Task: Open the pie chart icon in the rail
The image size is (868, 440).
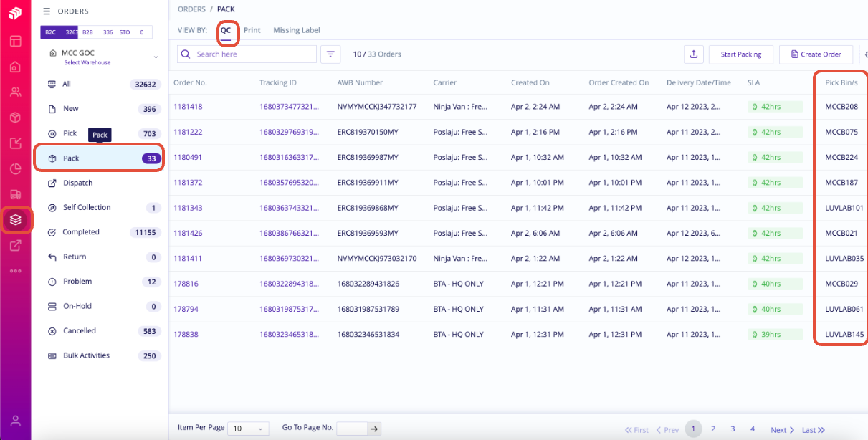Action: (15, 169)
